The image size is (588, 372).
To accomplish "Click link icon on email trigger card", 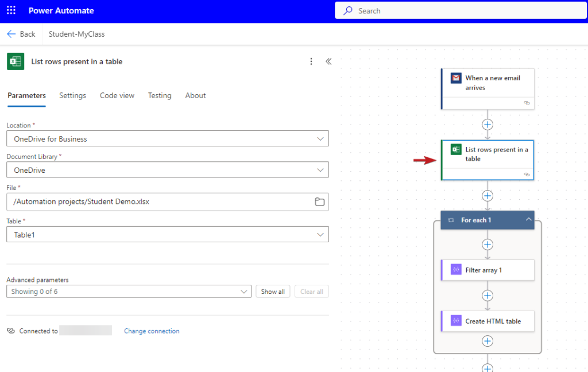I will 527,103.
